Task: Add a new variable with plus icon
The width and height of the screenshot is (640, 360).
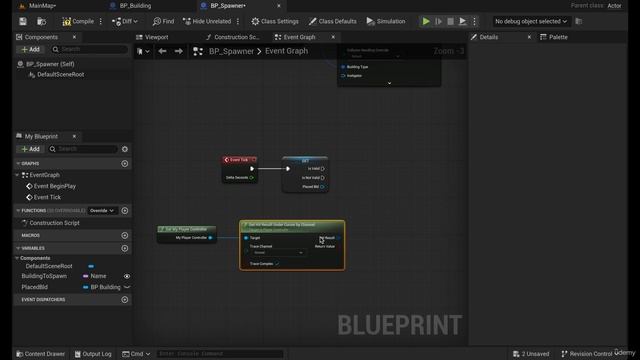Action: (x=125, y=248)
